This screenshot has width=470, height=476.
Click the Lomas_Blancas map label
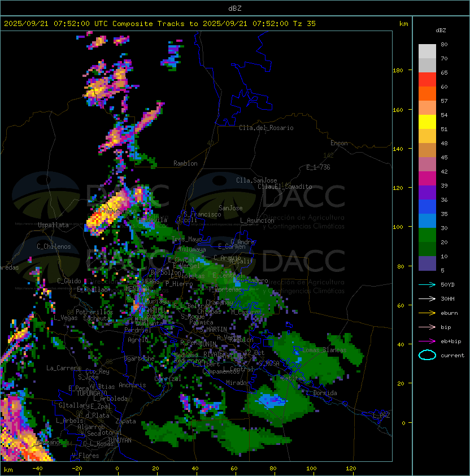pyautogui.click(x=324, y=350)
